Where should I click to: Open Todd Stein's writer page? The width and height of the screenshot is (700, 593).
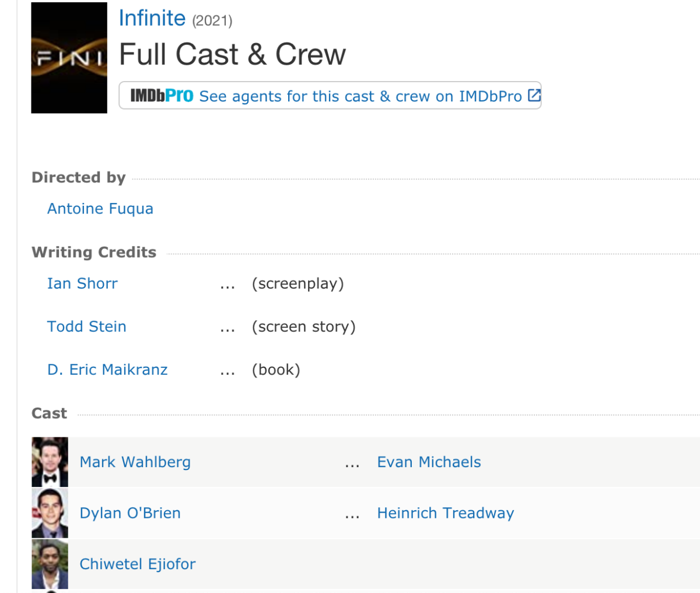click(x=86, y=327)
